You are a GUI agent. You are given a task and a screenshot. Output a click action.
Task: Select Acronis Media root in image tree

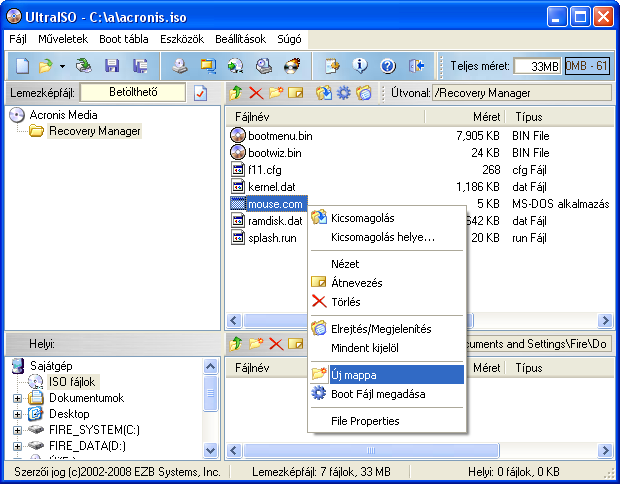click(63, 115)
